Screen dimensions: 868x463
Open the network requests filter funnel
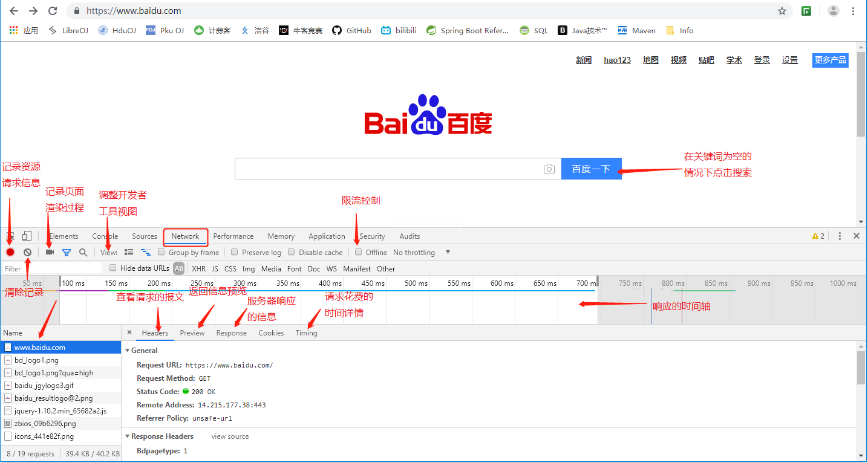67,252
